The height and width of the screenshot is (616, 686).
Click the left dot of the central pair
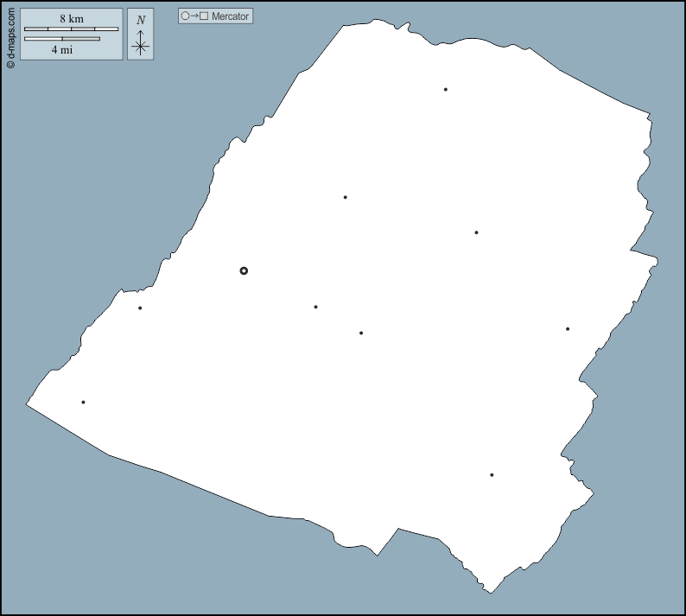[x=315, y=307]
